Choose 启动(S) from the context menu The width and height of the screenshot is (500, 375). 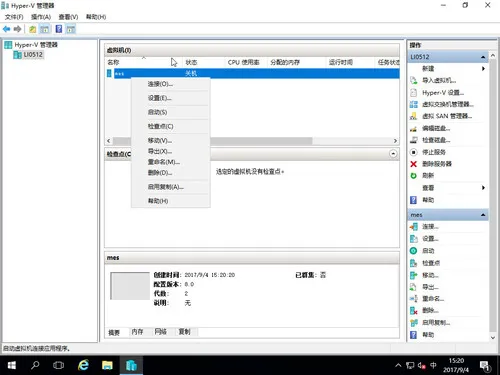pyautogui.click(x=171, y=112)
